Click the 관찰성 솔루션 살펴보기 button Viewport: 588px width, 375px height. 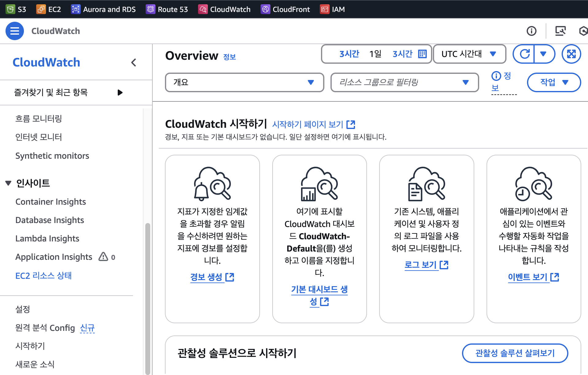click(x=515, y=353)
